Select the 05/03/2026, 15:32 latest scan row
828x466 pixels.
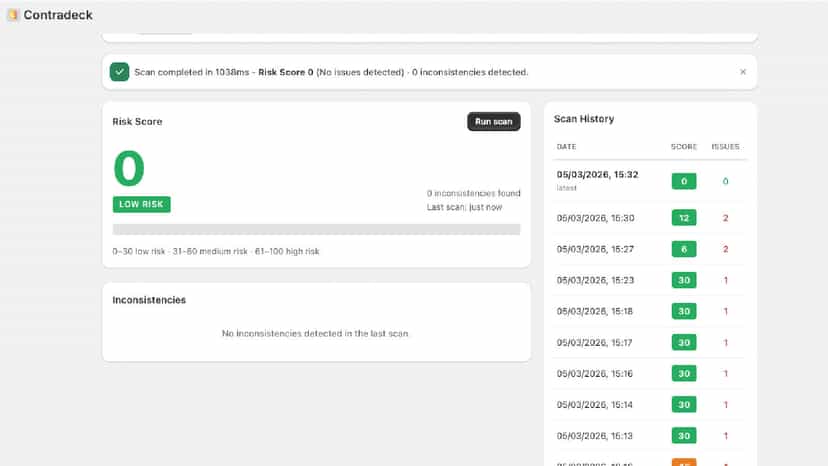point(650,181)
